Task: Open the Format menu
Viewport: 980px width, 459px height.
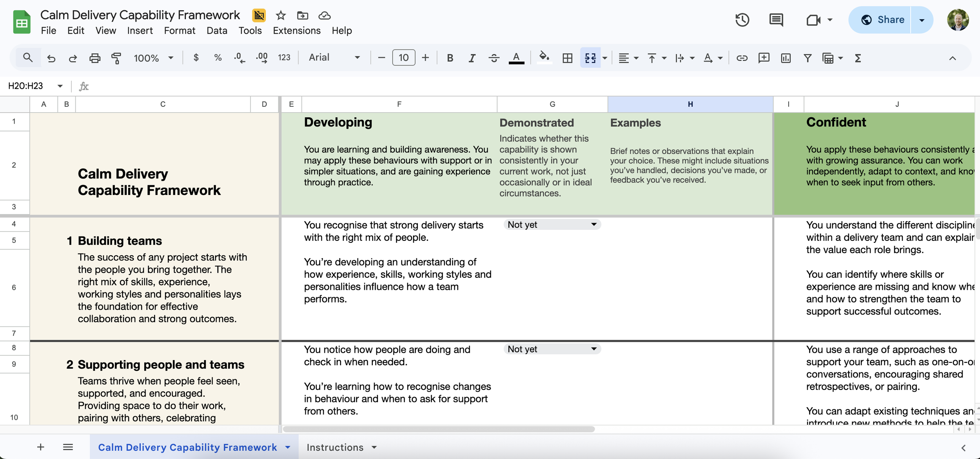Action: 180,31
